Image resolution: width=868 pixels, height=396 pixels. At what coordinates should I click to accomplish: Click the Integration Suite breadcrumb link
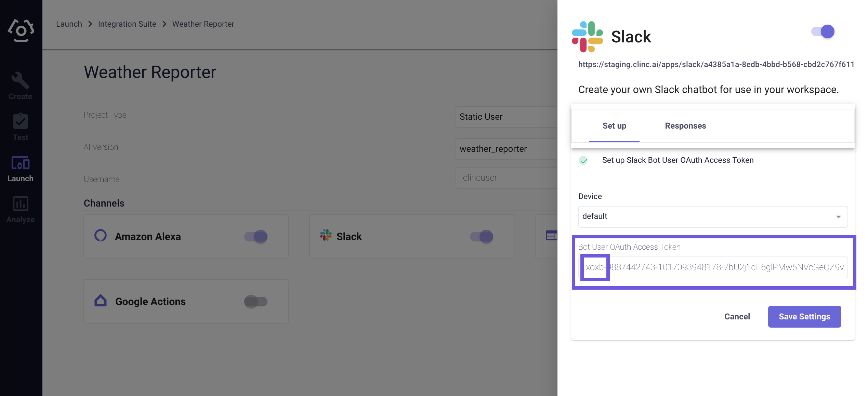127,23
